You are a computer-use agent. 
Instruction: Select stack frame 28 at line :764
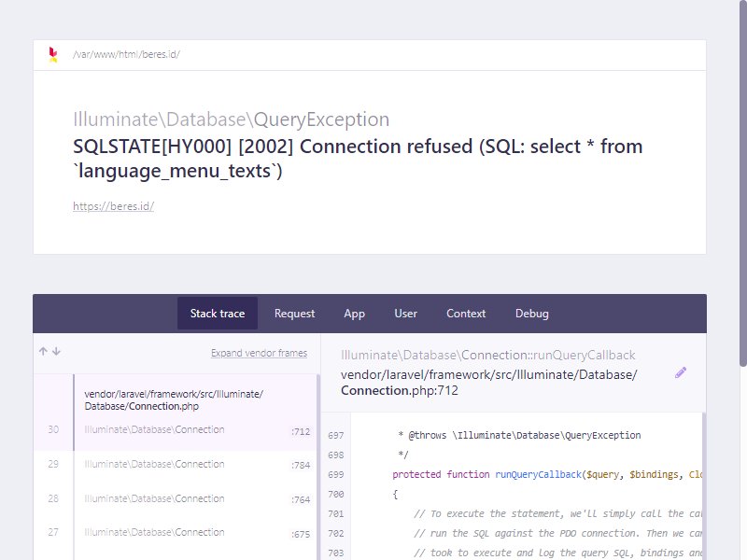(175, 499)
